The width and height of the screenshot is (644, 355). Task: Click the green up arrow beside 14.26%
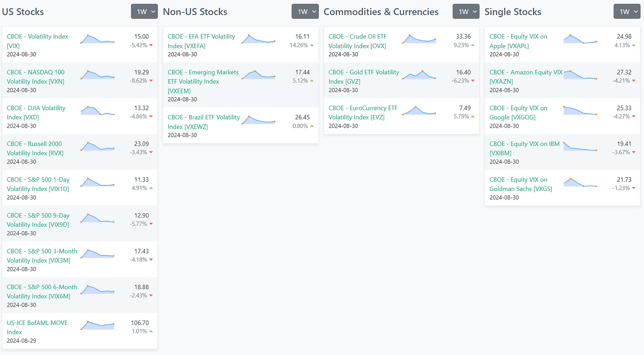tap(312, 45)
